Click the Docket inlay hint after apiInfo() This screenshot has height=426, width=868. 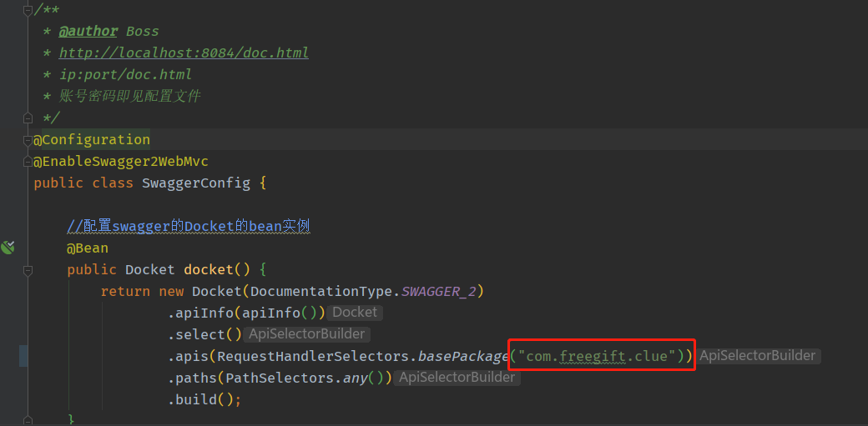click(x=355, y=313)
